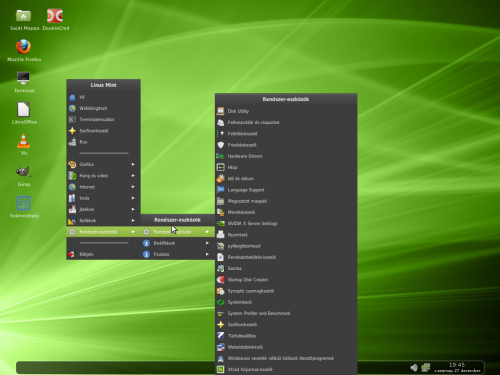Launch DoubleCmd from the desktop
The height and width of the screenshot is (375, 500).
pos(55,16)
